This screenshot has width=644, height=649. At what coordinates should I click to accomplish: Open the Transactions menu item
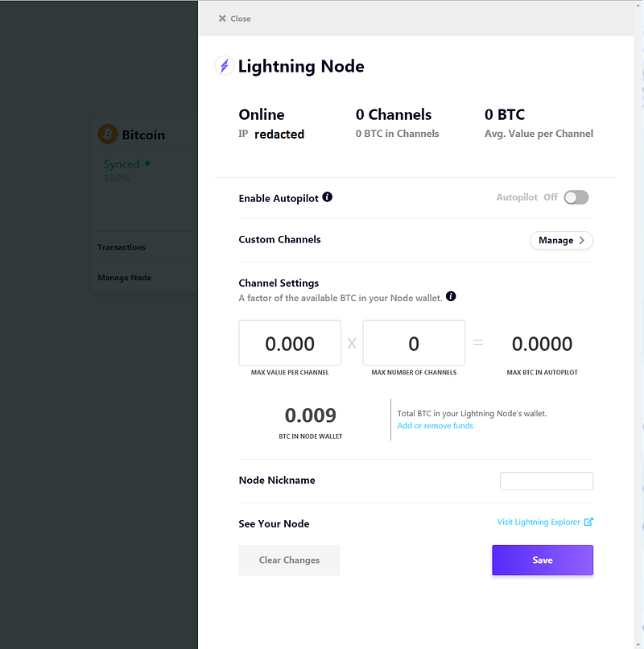click(122, 247)
